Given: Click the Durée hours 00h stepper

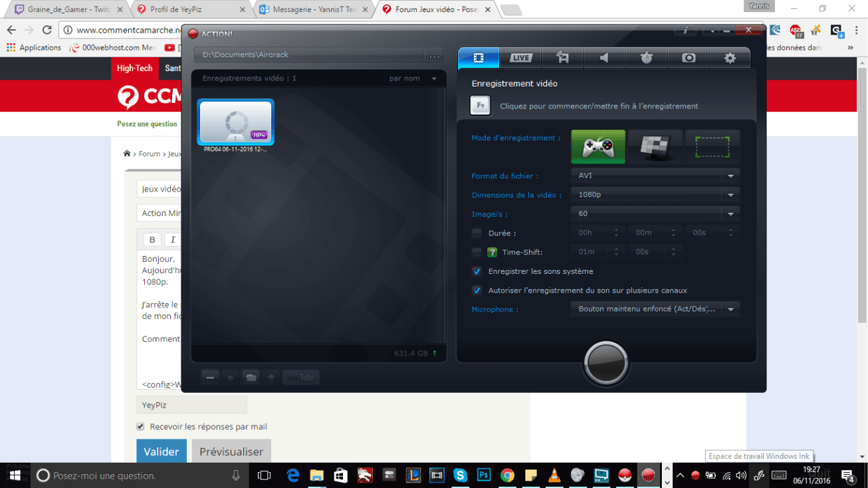Looking at the screenshot, I should tap(597, 233).
